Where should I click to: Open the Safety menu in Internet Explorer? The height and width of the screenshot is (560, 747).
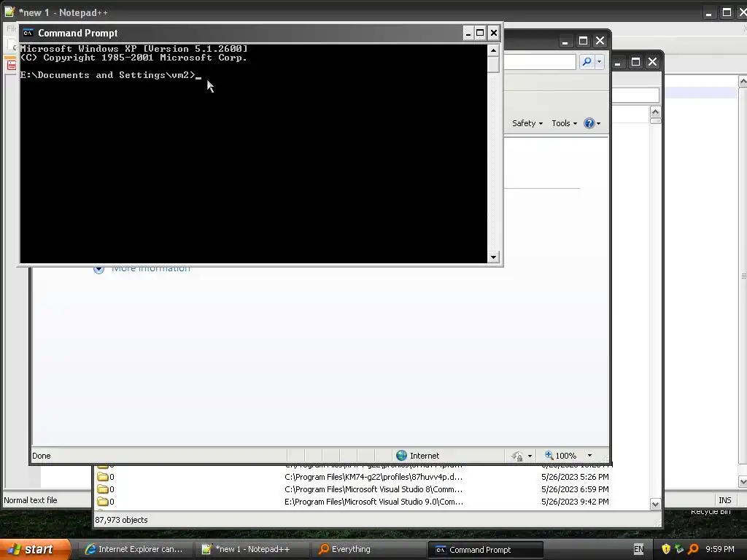coord(527,123)
